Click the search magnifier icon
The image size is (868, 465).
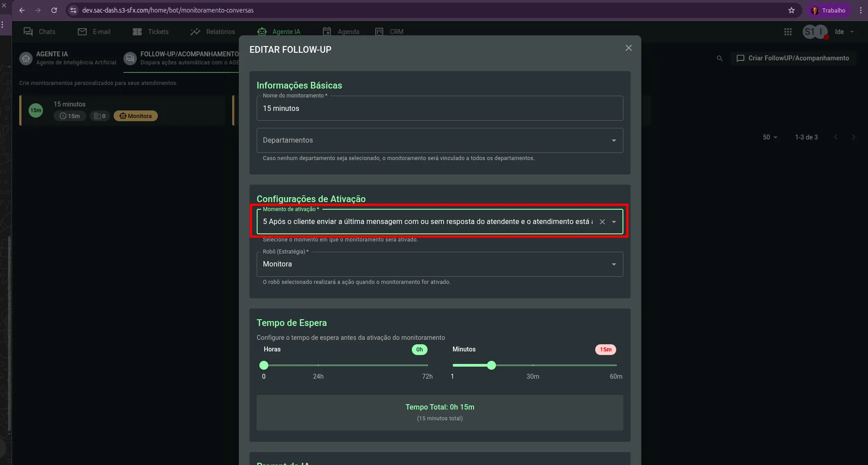(719, 59)
